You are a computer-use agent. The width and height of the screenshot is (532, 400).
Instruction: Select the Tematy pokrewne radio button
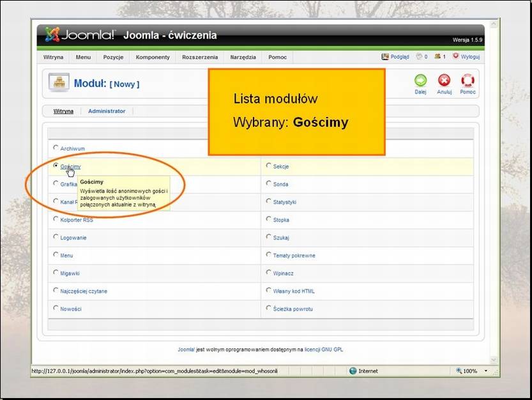[x=268, y=254]
